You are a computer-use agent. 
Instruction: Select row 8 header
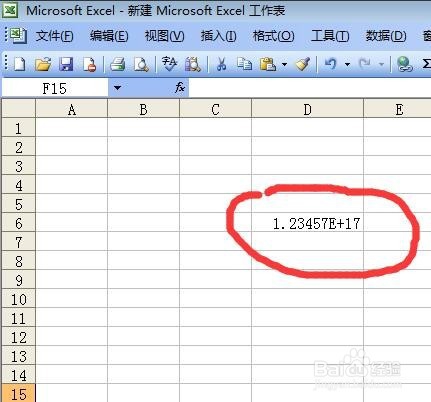click(x=18, y=261)
